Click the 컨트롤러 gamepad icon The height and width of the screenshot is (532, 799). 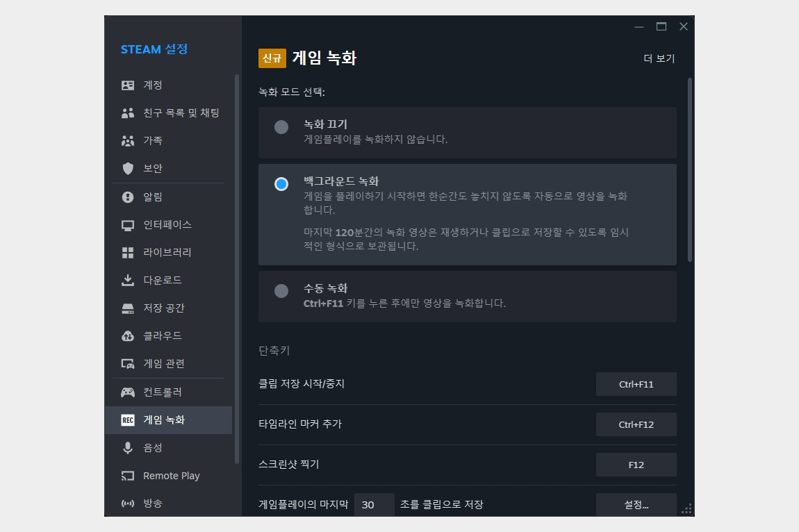coord(127,392)
